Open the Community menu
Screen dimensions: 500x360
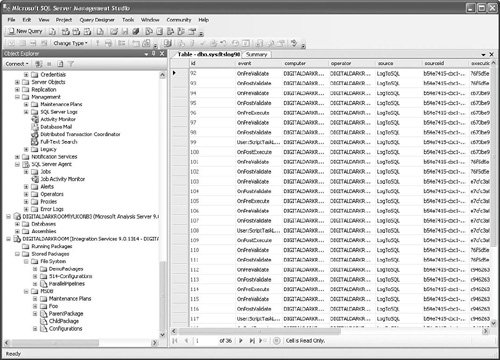point(179,20)
